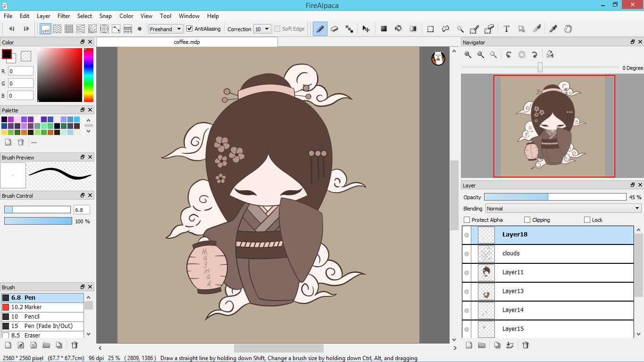Open the Filter menu

(64, 16)
